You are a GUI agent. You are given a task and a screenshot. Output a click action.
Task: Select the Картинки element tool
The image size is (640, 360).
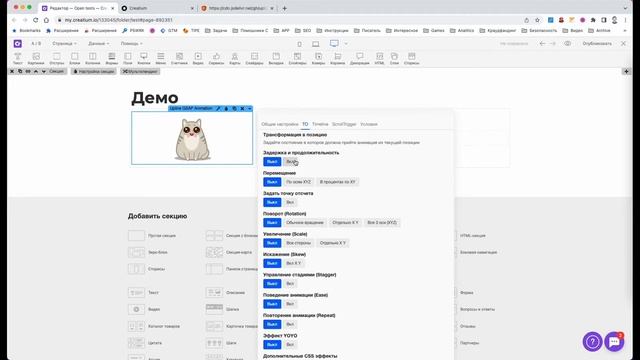tap(36, 58)
